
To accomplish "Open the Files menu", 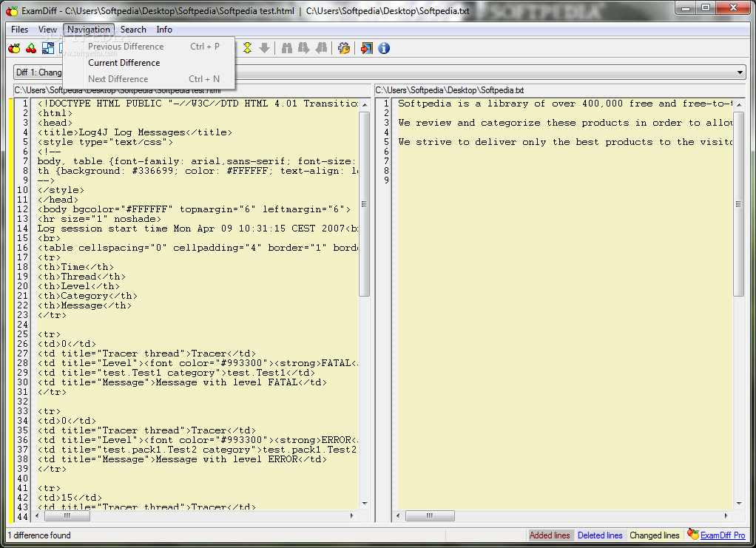I will click(20, 30).
